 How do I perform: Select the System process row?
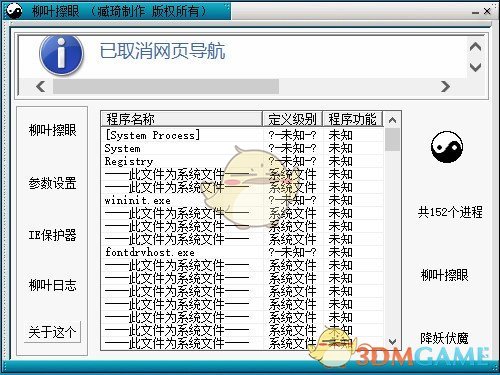point(242,148)
